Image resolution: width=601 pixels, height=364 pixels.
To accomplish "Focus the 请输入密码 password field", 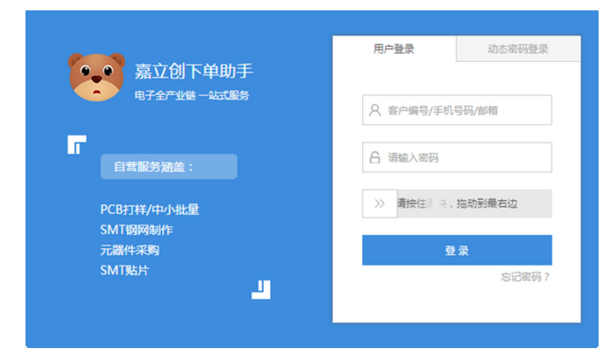I will point(466,158).
